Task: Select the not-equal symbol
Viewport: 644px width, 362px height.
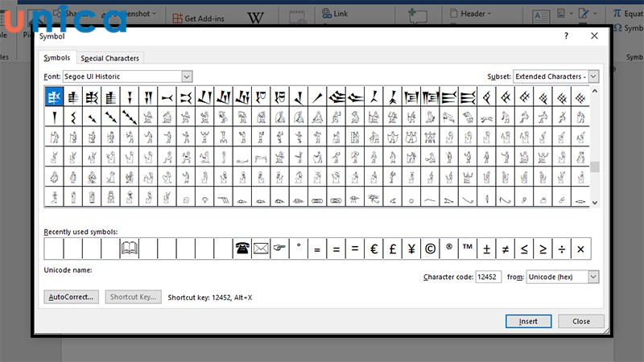Action: 506,249
